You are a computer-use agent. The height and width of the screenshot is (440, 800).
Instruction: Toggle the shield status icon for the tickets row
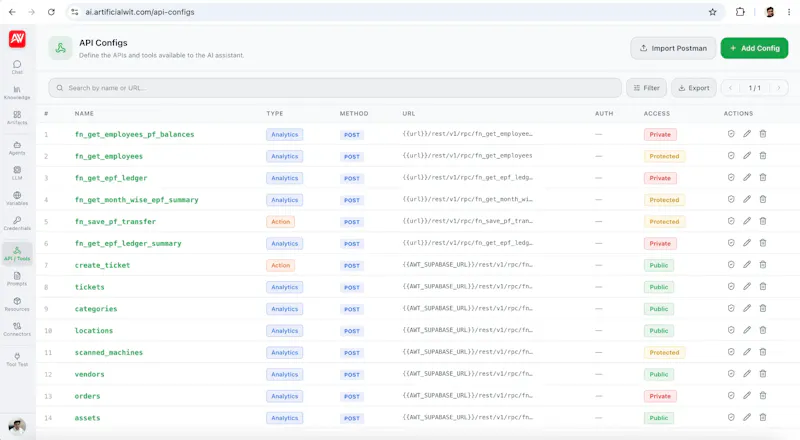731,286
